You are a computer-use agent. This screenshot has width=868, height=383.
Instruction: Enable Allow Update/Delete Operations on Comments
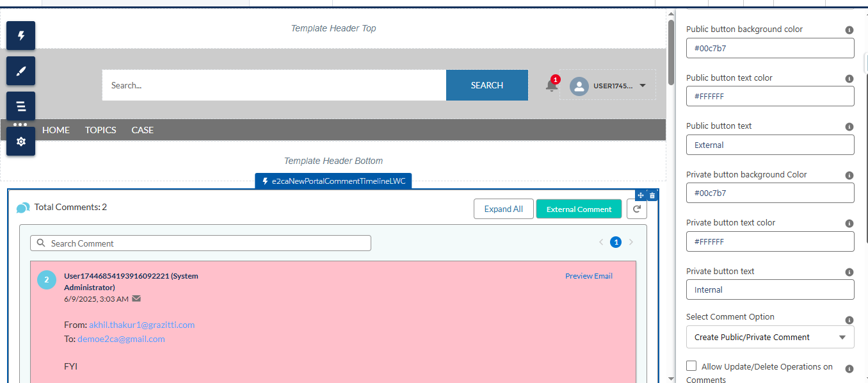(691, 366)
